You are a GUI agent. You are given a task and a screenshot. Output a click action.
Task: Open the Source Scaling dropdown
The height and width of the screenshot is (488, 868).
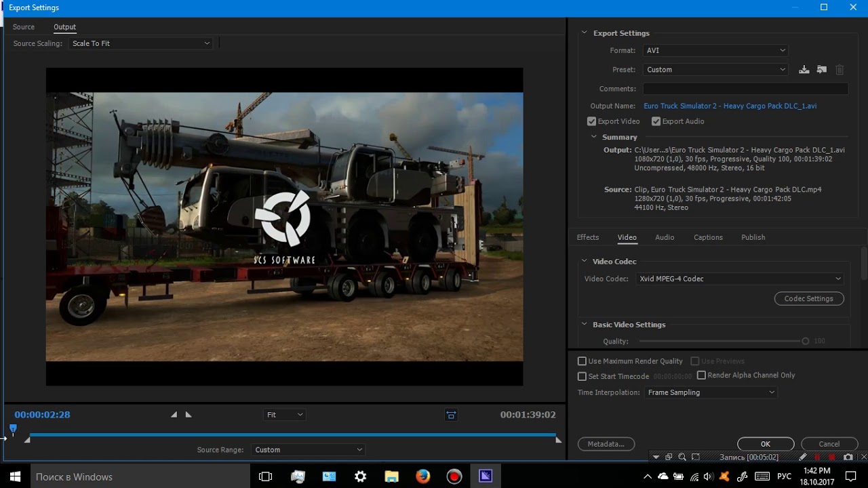140,43
